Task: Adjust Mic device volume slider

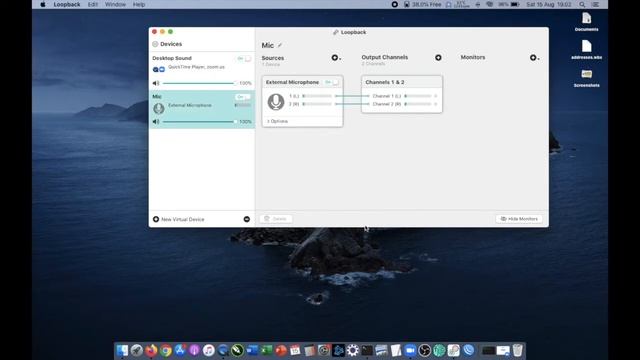Action: click(199, 122)
